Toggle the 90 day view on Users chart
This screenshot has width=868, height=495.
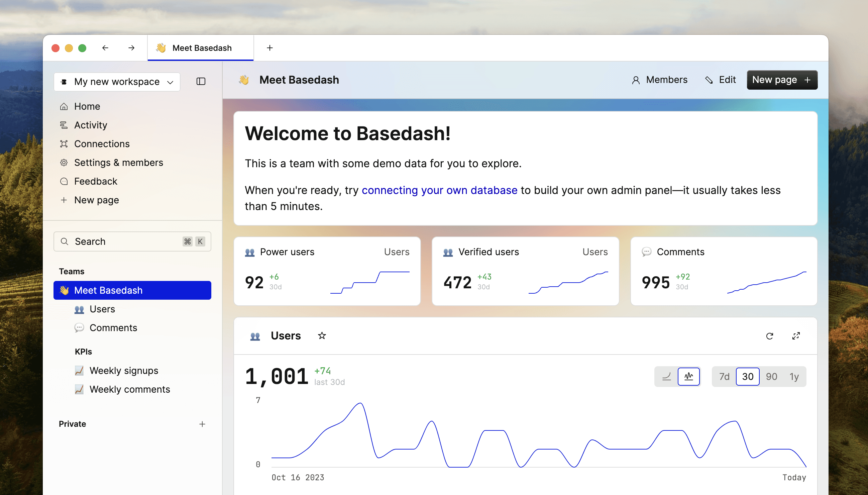771,376
